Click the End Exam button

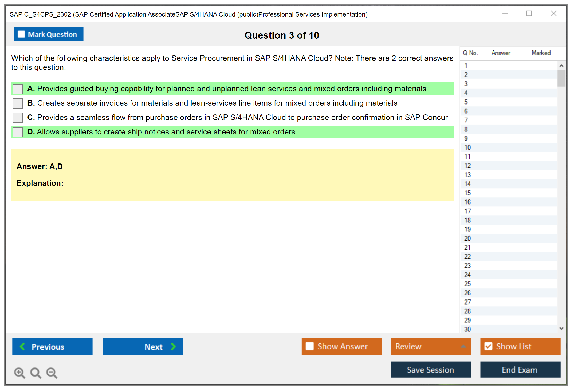click(520, 370)
